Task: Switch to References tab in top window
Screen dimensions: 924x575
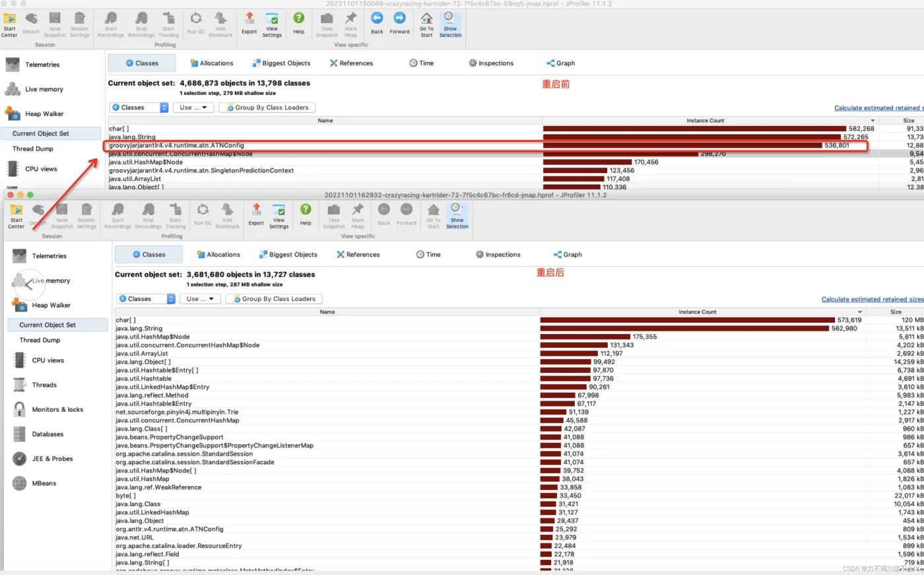Action: pos(351,63)
